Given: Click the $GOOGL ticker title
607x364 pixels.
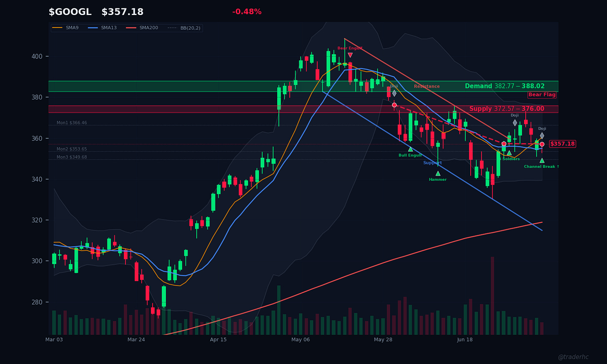Looking at the screenshot, I should point(70,12).
